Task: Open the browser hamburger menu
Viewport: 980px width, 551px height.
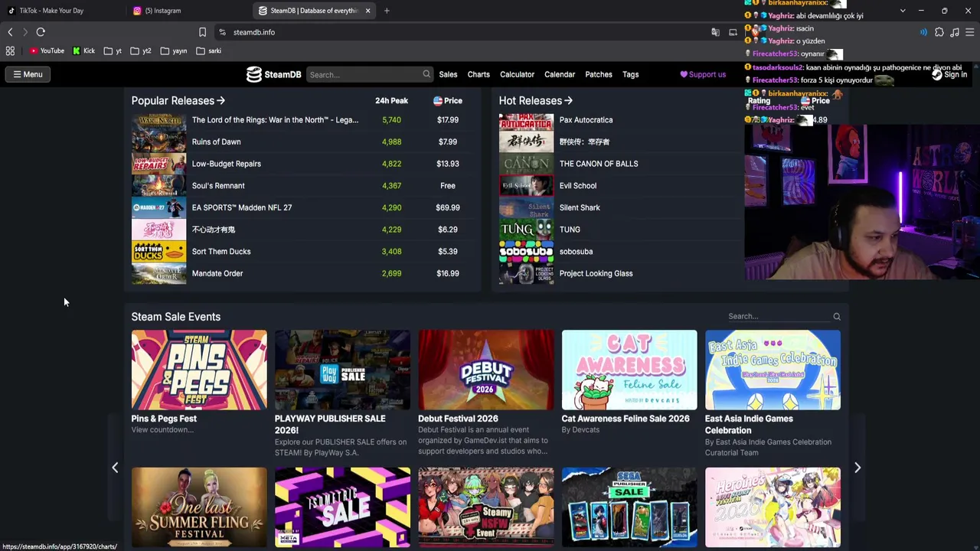Action: point(970,32)
